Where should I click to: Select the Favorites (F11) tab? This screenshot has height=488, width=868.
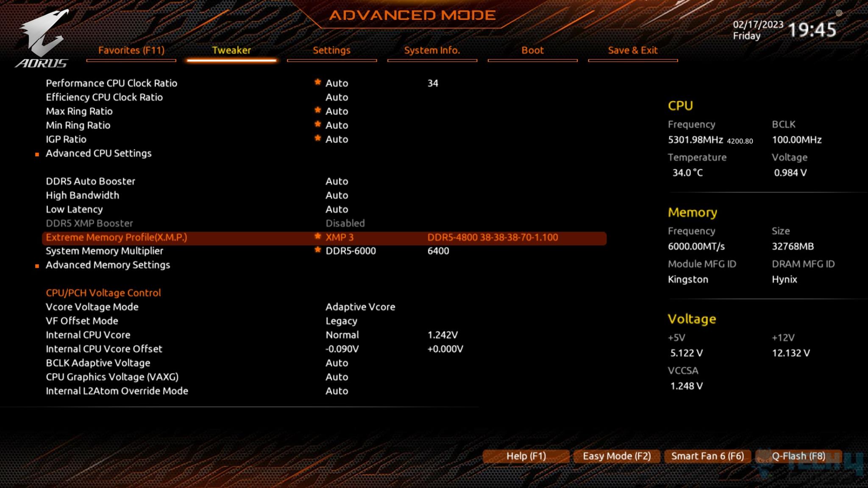132,50
